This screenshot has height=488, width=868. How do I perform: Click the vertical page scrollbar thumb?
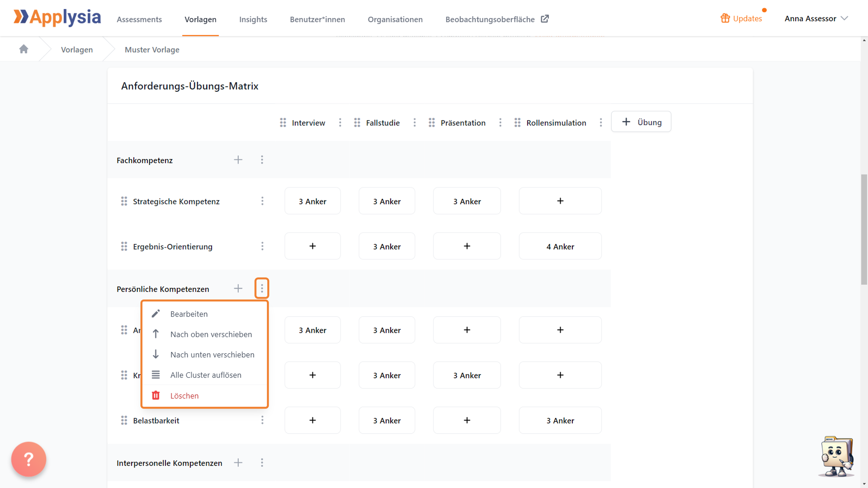click(x=864, y=229)
